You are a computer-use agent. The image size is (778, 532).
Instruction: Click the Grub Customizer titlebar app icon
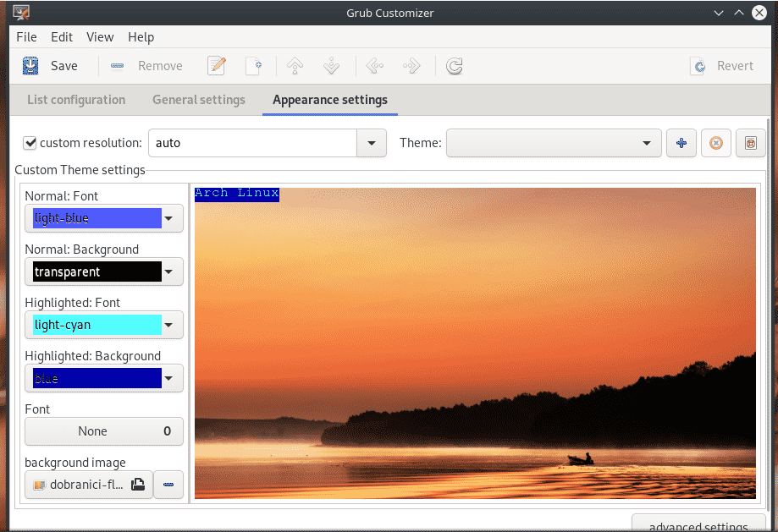21,13
